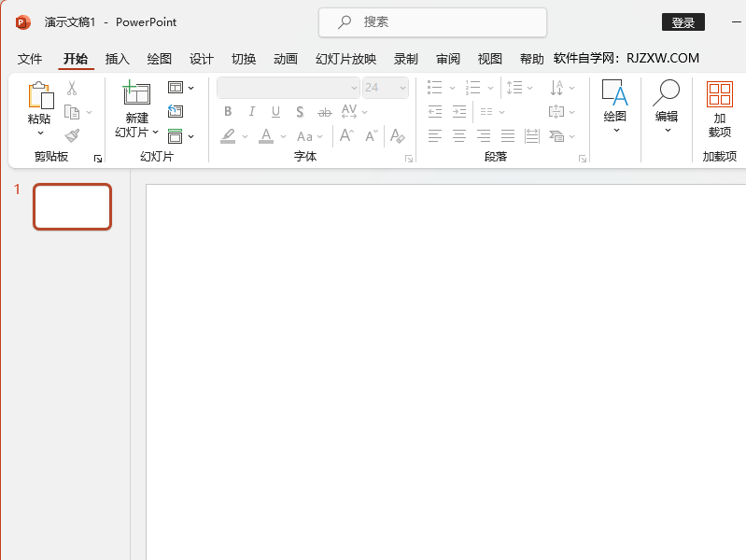The width and height of the screenshot is (746, 560).
Task: Open the slide Layout button
Action: click(176, 88)
